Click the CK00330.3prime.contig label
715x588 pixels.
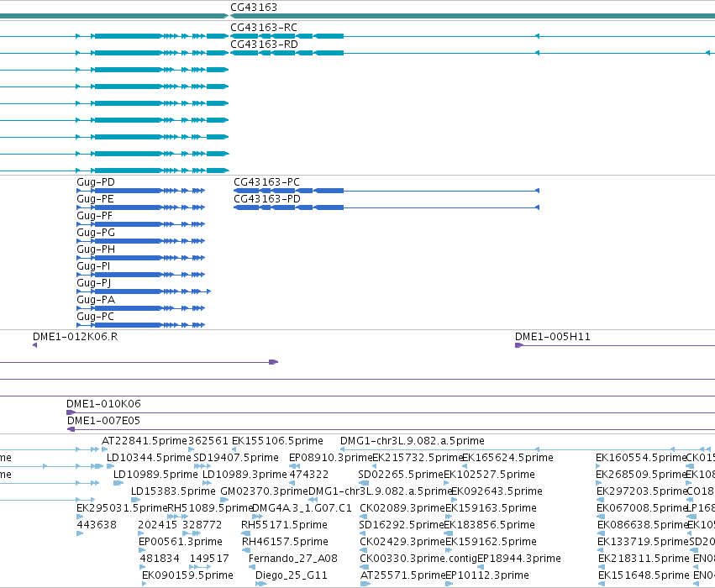[x=418, y=559]
